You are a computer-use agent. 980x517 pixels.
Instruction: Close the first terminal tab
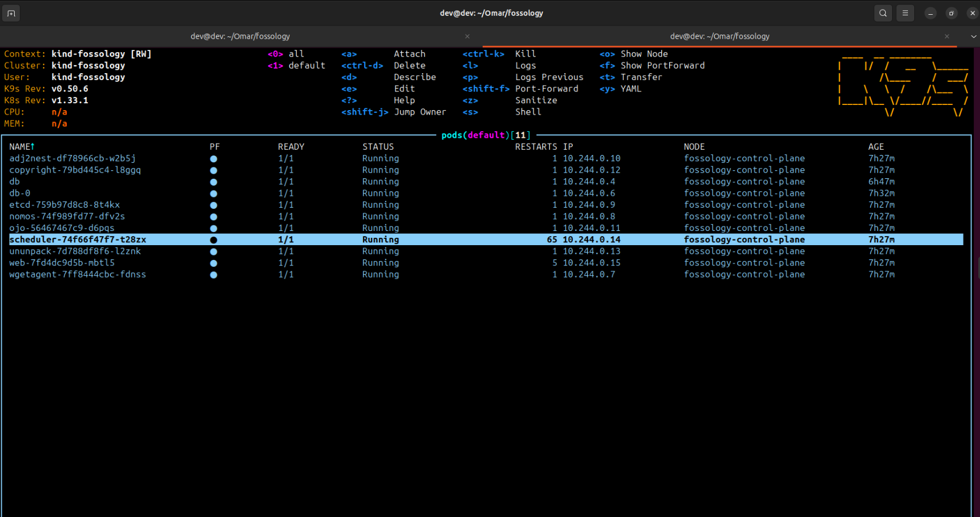(x=467, y=36)
